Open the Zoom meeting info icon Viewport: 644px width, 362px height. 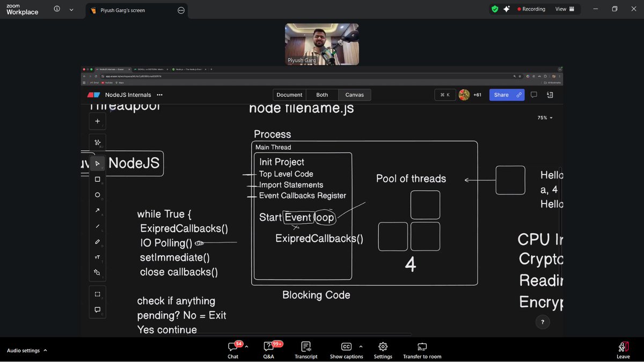57,9
